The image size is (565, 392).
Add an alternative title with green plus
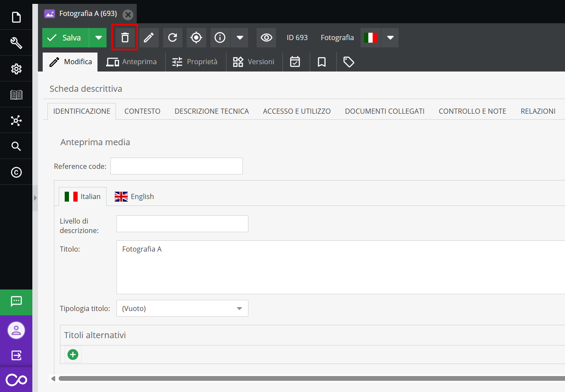pyautogui.click(x=73, y=355)
